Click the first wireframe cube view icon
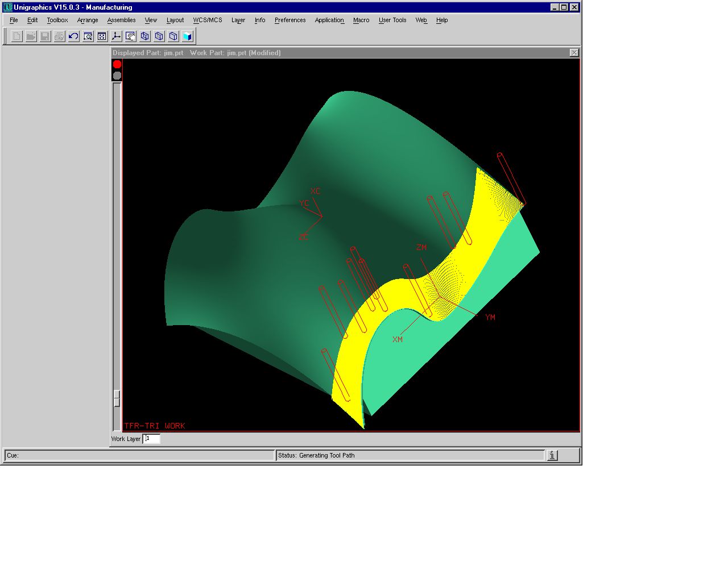The image size is (728, 582). click(x=145, y=36)
